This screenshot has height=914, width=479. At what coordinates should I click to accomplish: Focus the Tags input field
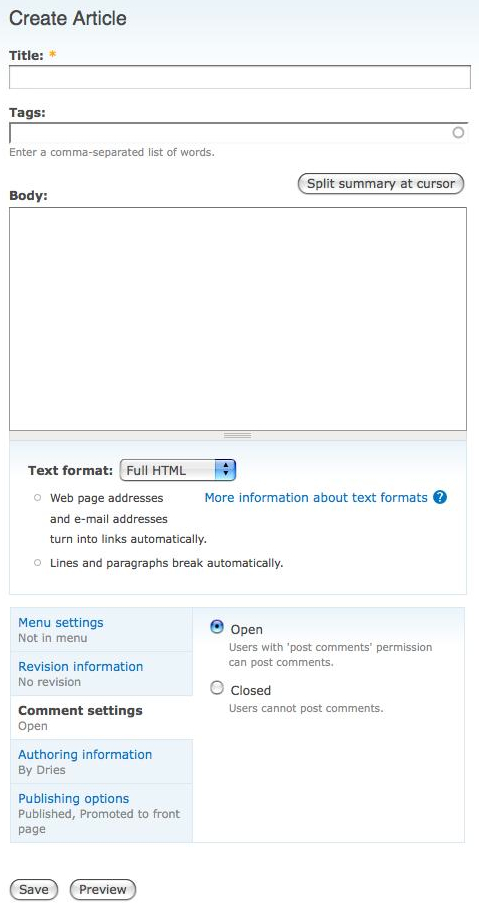click(238, 133)
